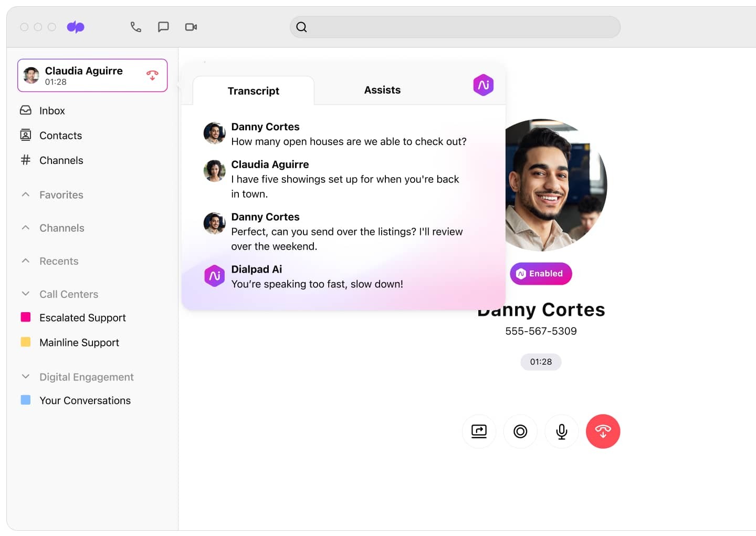The height and width of the screenshot is (536, 756).
Task: Open Escalated Support
Action: (82, 317)
